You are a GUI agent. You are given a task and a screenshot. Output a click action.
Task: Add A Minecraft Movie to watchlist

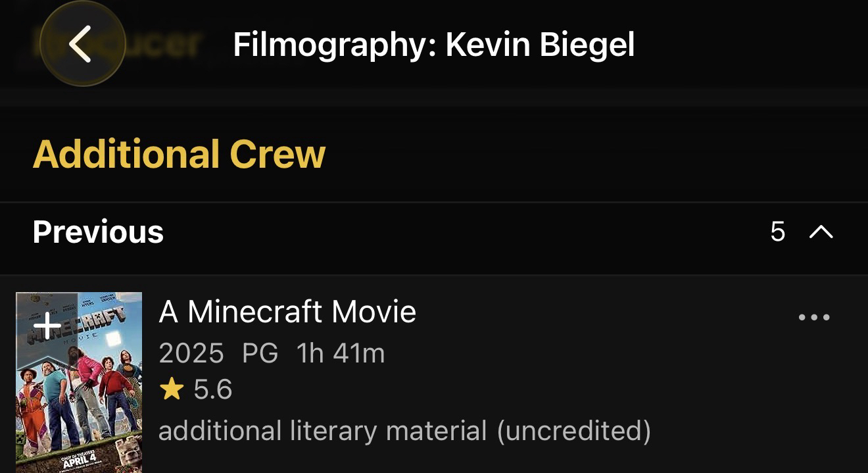point(47,326)
